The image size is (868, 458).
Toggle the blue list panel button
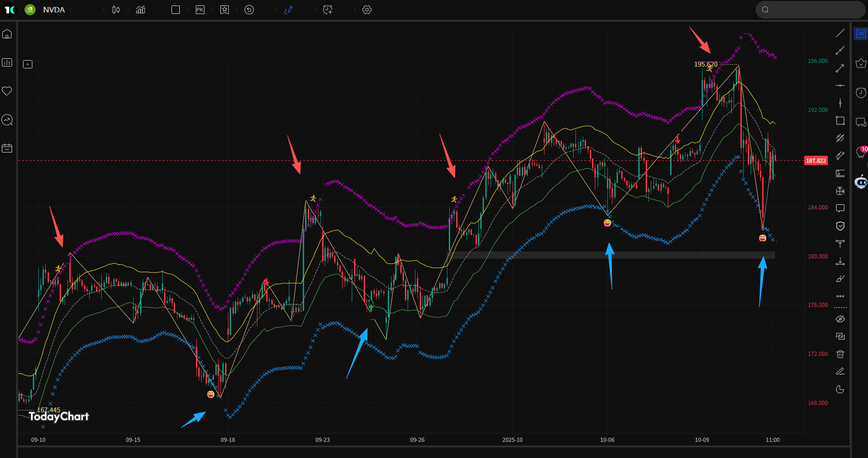pyautogui.click(x=861, y=34)
